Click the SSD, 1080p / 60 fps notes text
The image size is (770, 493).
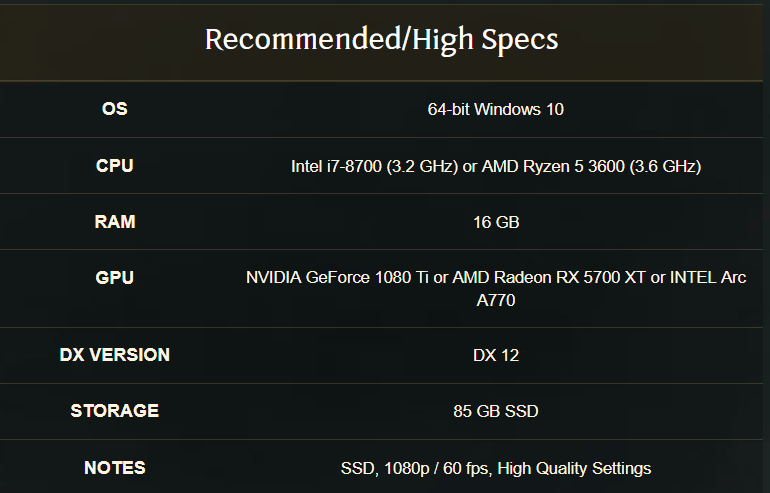(416, 468)
